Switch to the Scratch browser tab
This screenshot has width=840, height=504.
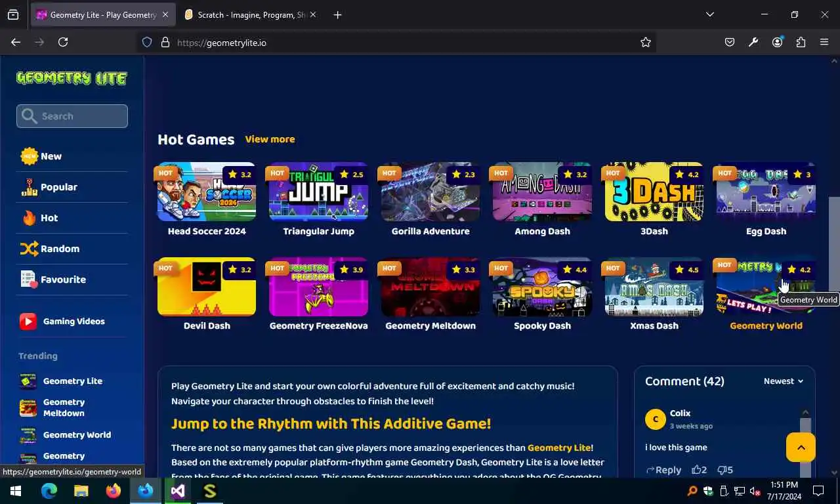click(249, 14)
